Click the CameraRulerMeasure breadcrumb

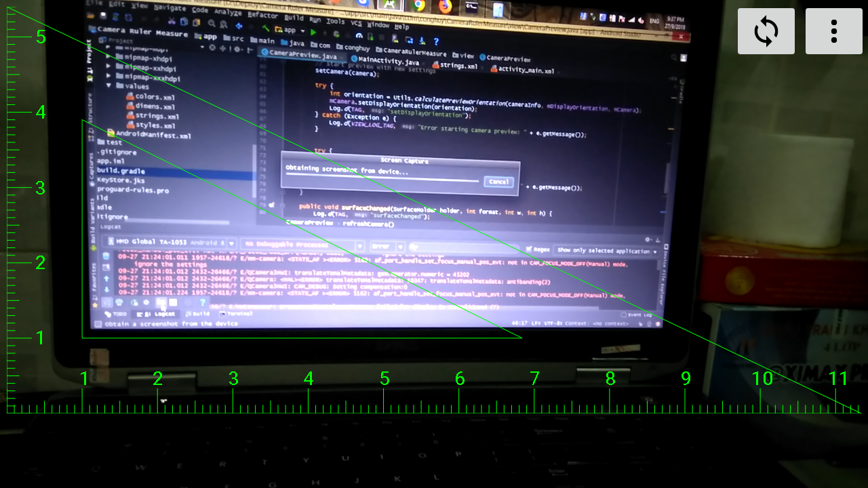point(410,52)
